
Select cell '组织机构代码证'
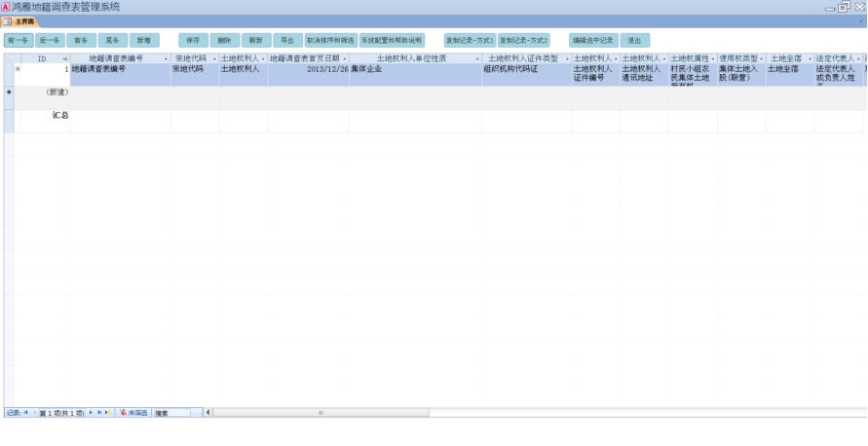[526, 75]
